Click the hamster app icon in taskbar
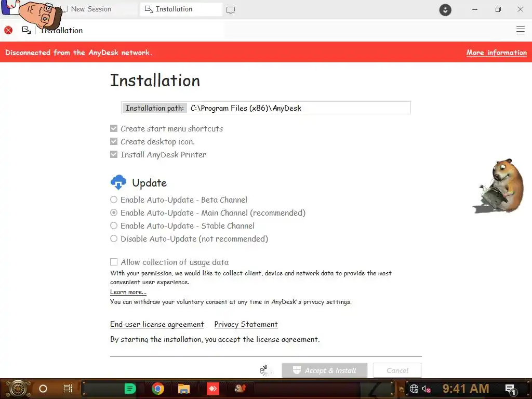The width and height of the screenshot is (532, 399). click(240, 388)
